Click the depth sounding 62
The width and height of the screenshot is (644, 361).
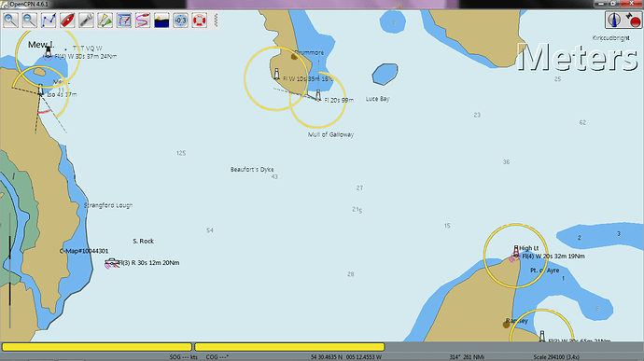(582, 122)
